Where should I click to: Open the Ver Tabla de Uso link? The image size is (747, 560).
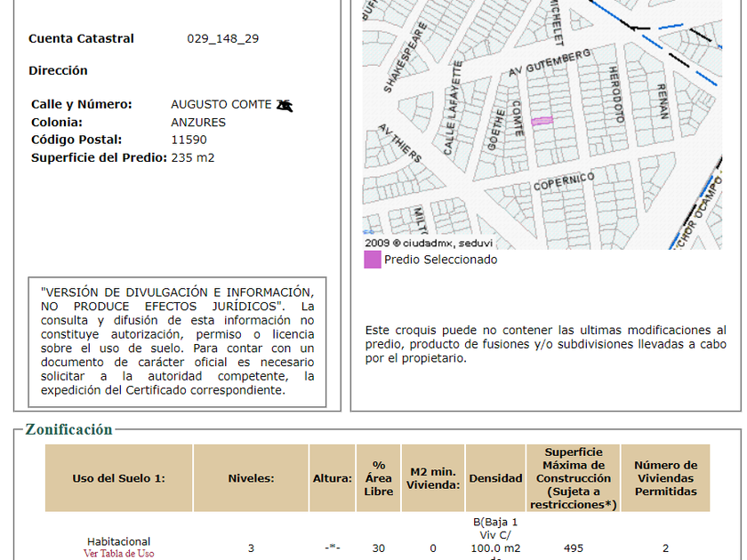(x=118, y=553)
